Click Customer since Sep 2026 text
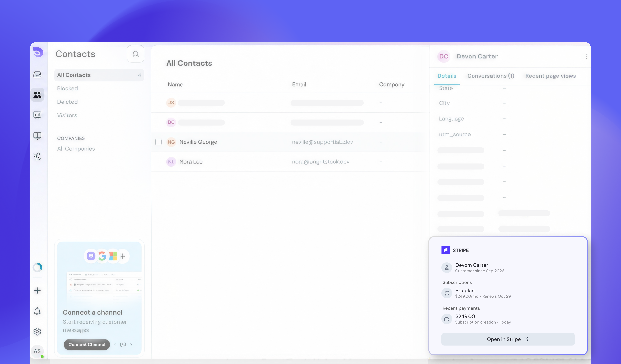Screen dimensions: 621x364 click(480, 271)
